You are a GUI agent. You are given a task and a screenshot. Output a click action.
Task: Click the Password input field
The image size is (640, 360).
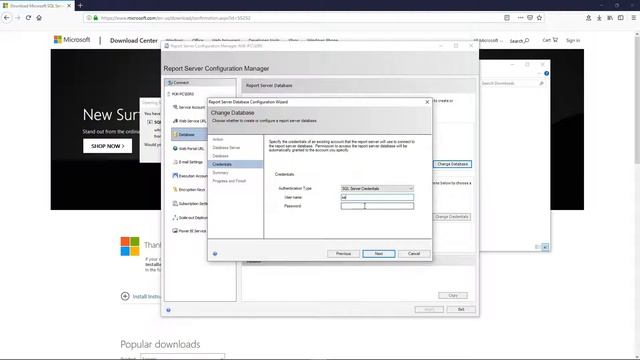point(377,206)
